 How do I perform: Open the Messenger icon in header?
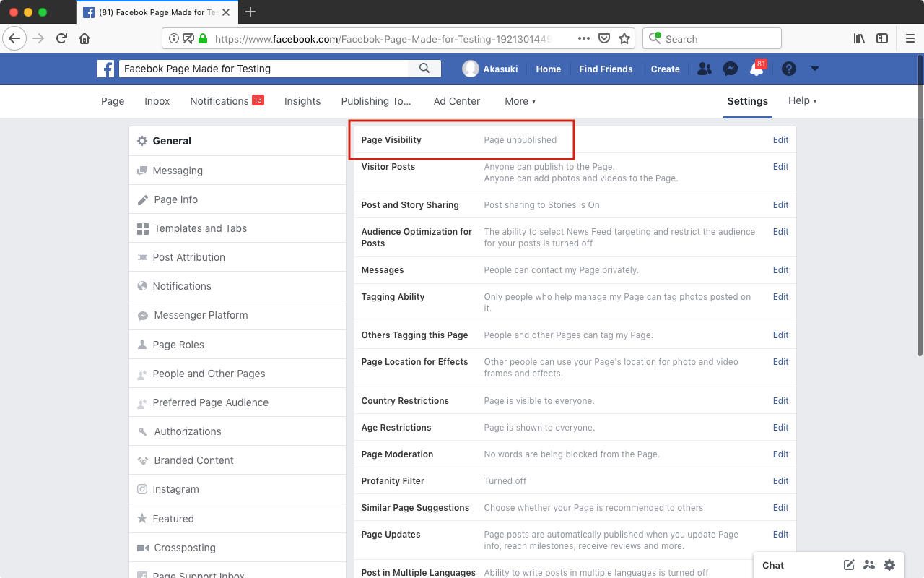click(x=731, y=69)
